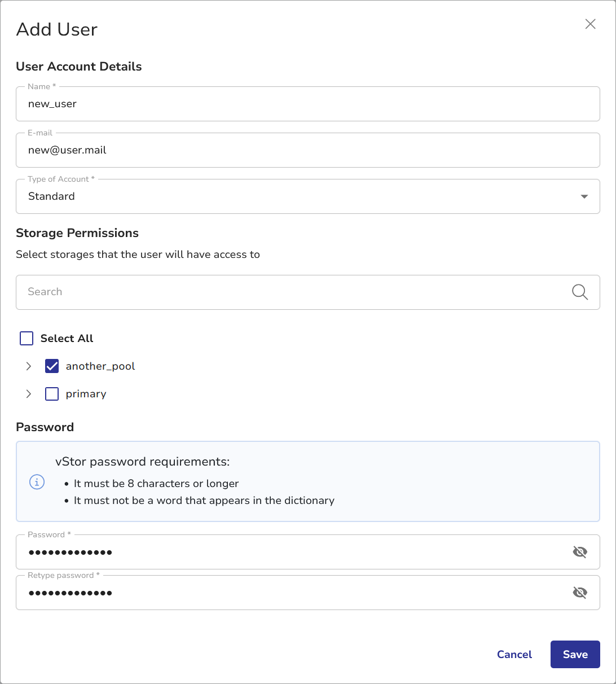Uncheck the another_pool storage checkbox
This screenshot has height=684, width=616.
(52, 366)
